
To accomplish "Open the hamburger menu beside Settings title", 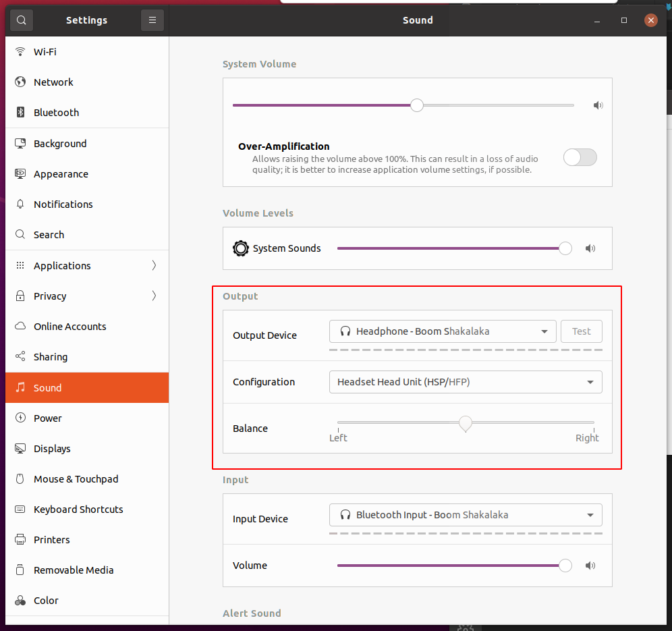I will pos(152,20).
